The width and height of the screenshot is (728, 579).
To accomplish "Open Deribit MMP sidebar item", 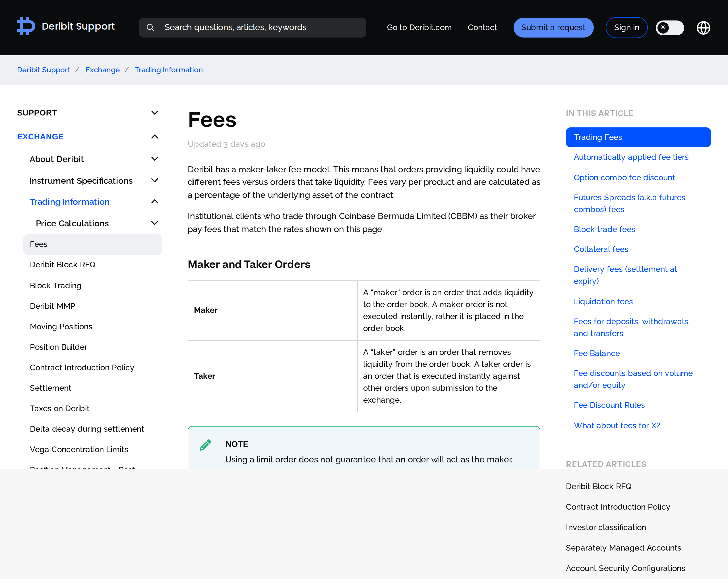I will click(52, 306).
